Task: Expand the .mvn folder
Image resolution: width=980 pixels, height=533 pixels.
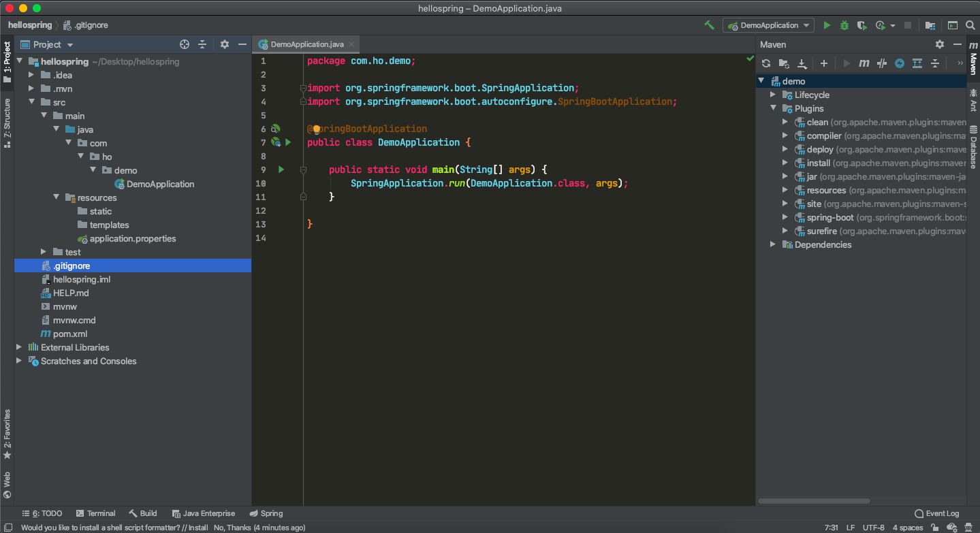Action: tap(31, 88)
